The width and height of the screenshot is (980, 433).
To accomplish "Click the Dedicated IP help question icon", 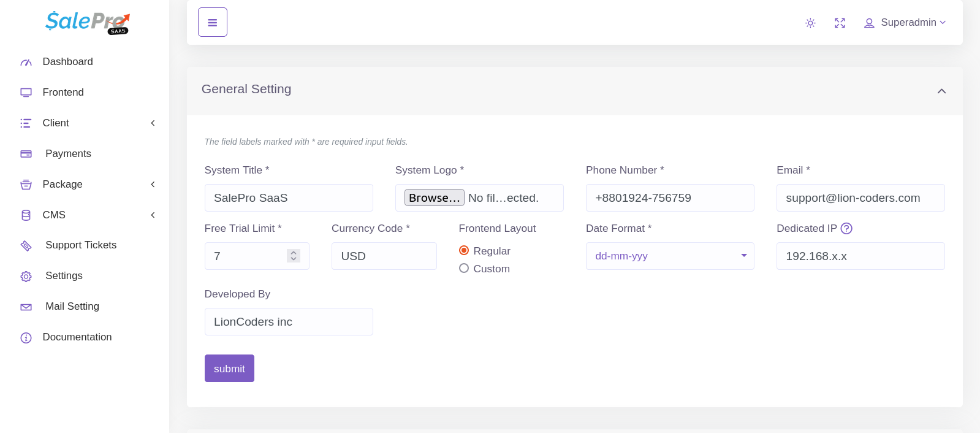I will 846,229.
